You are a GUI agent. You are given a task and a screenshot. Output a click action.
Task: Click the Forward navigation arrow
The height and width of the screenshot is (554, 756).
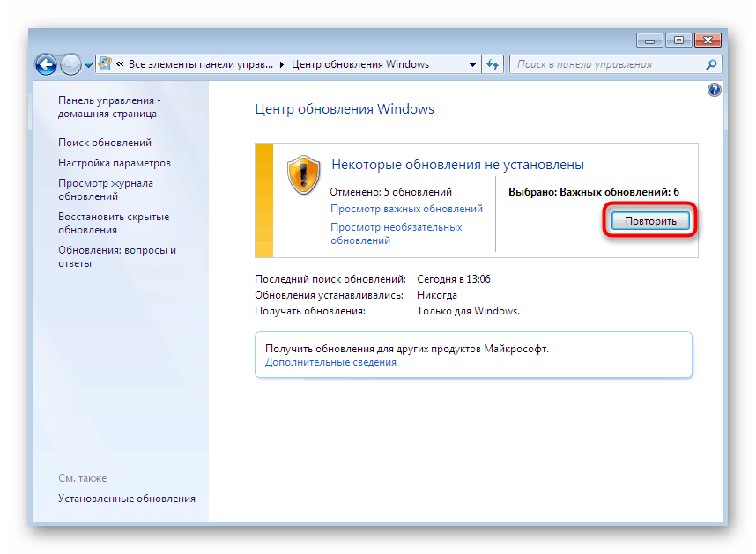(70, 64)
